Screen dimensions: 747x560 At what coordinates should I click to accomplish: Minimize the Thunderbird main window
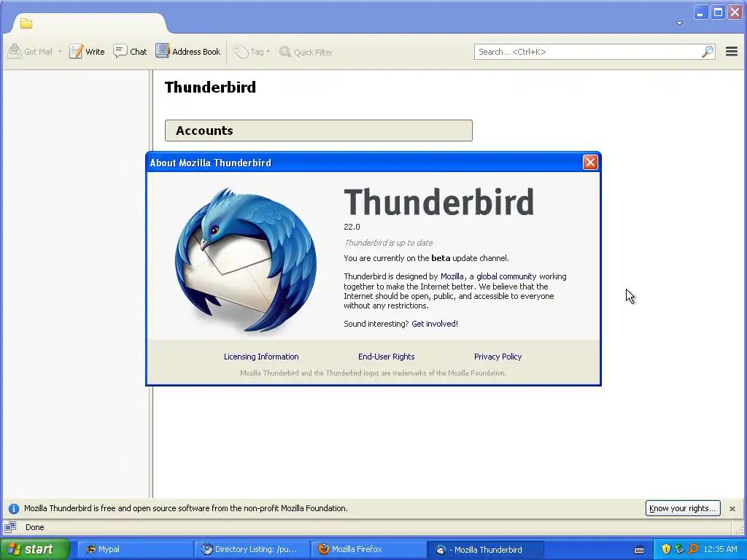click(700, 12)
